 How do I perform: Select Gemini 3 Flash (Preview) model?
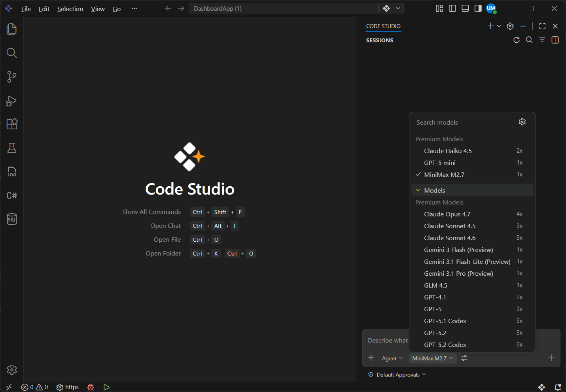(473, 250)
